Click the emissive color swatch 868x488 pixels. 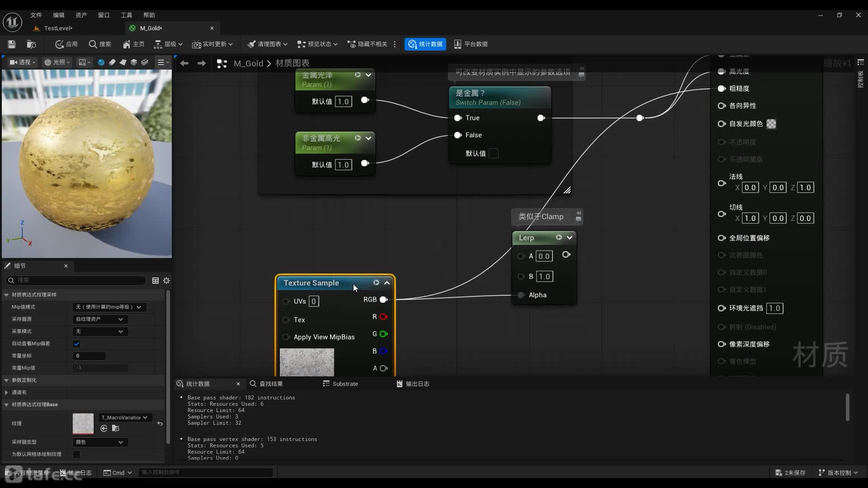pyautogui.click(x=771, y=124)
